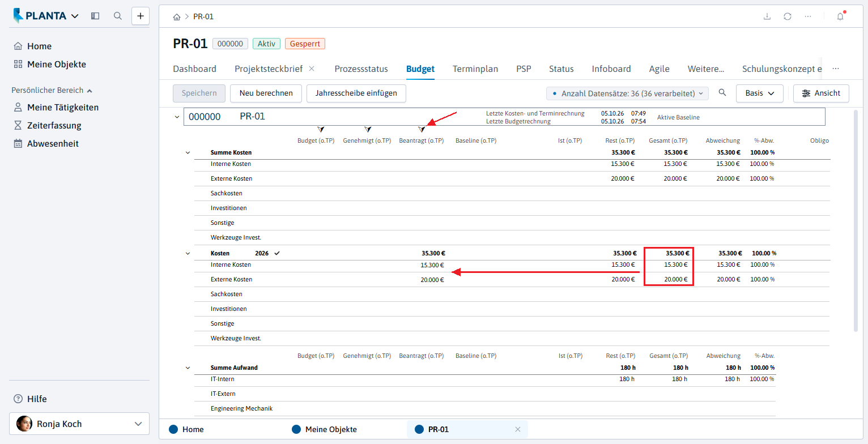Image resolution: width=868 pixels, height=444 pixels.
Task: Click the Beantragt column marker arrow
Action: tap(422, 130)
